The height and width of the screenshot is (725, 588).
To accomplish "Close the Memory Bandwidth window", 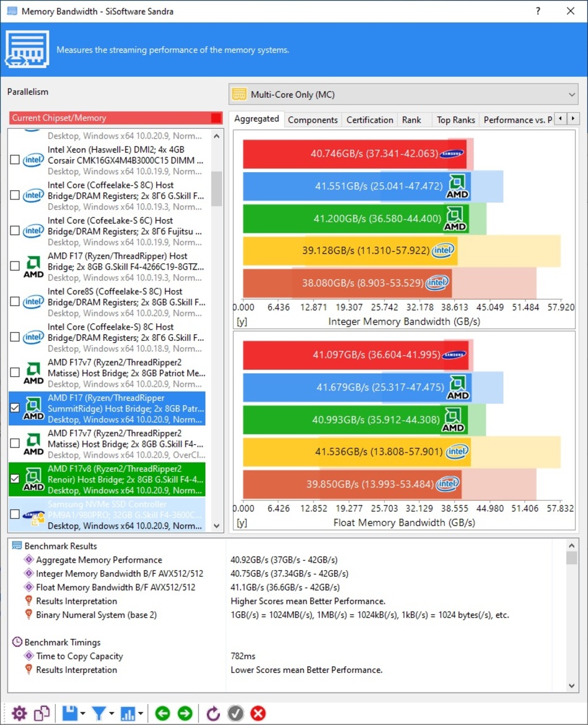I will point(571,11).
